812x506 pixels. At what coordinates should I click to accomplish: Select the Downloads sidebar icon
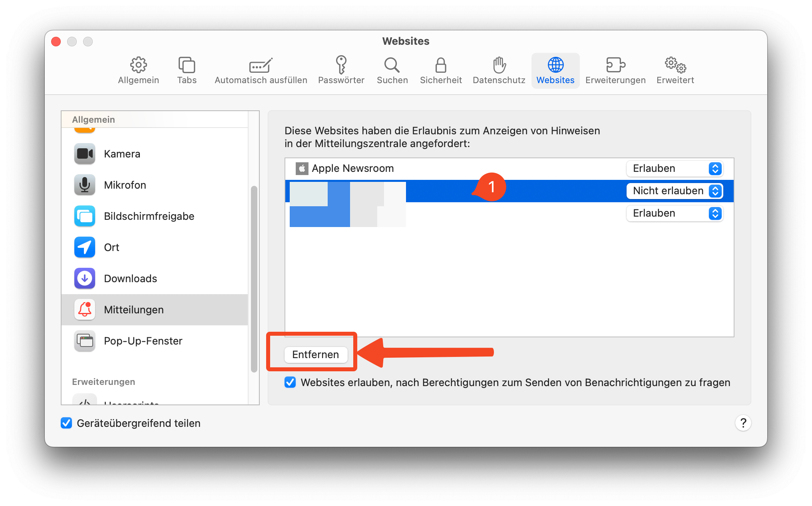coord(85,279)
